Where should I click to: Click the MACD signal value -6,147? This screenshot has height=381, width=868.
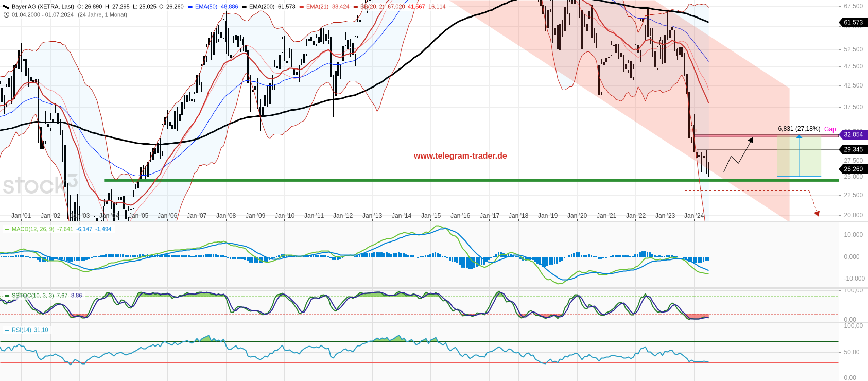point(84,229)
